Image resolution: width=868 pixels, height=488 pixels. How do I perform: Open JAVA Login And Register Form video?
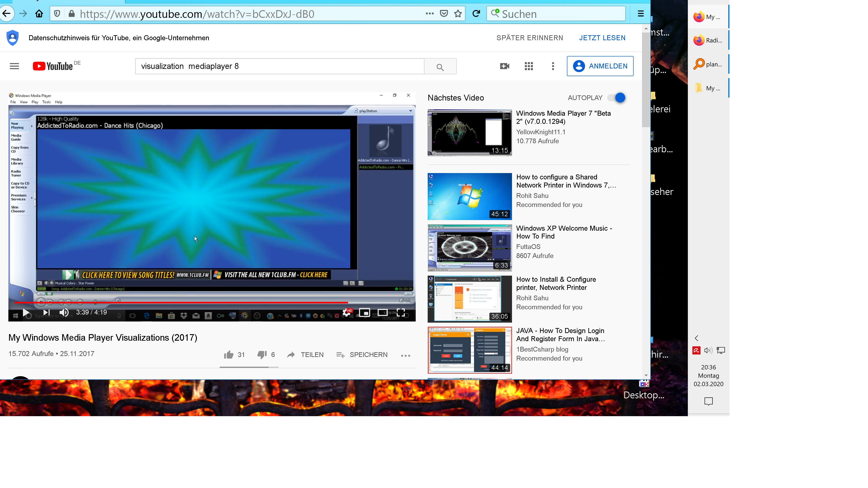pos(469,350)
